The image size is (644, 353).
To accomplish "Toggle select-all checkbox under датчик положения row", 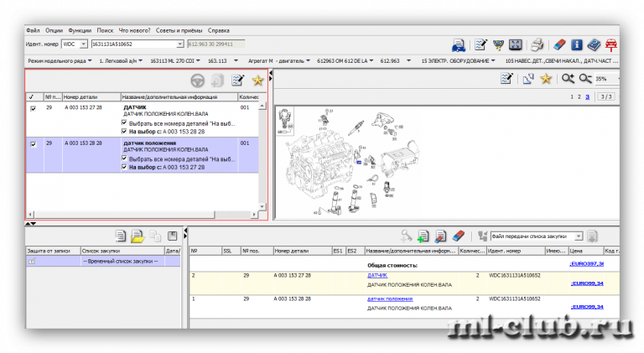I will tap(124, 158).
